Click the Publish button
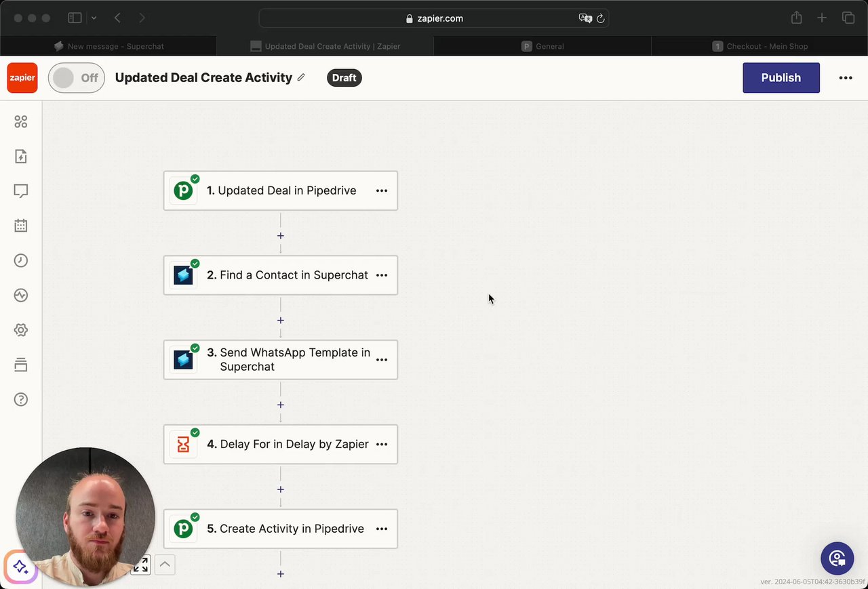 pos(781,78)
